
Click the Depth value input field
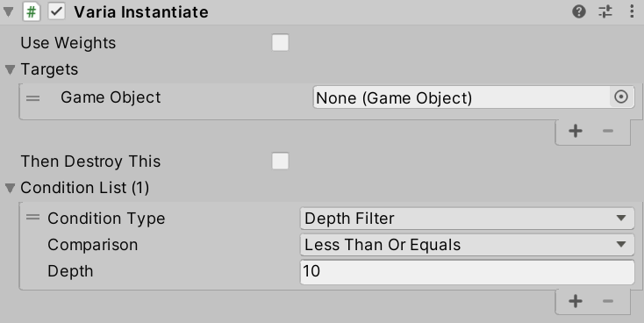pyautogui.click(x=468, y=271)
